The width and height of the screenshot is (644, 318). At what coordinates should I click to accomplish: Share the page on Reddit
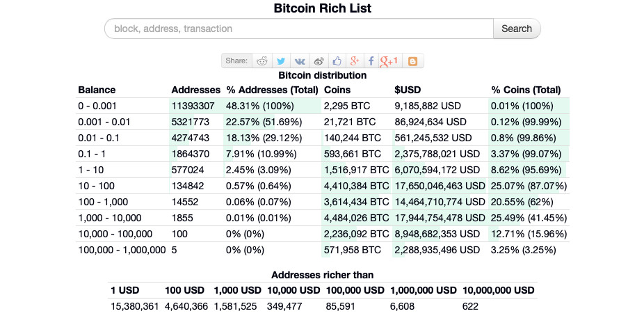[261, 61]
